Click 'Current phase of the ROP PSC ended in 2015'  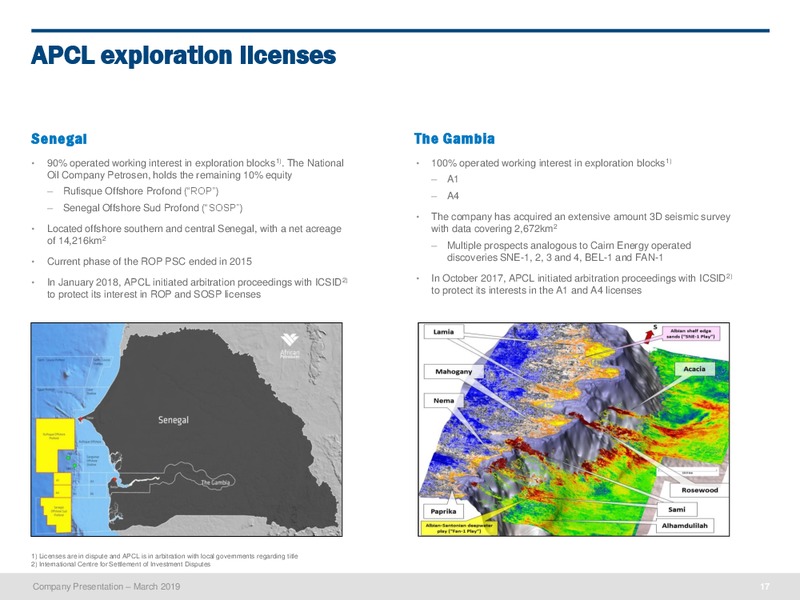coord(149,262)
